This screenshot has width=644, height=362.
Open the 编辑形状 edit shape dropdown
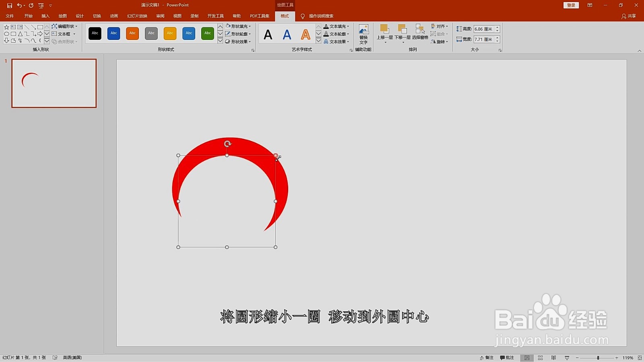pyautogui.click(x=64, y=26)
